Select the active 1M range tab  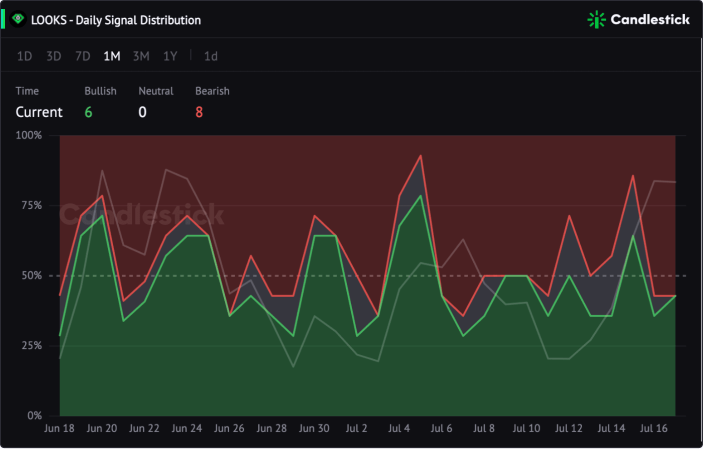112,56
